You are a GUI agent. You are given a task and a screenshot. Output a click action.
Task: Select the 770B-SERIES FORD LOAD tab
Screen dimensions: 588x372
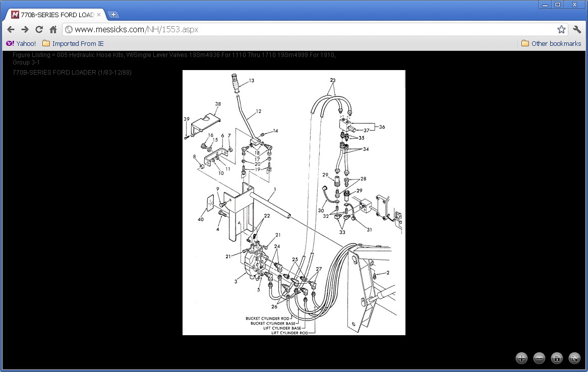56,15
